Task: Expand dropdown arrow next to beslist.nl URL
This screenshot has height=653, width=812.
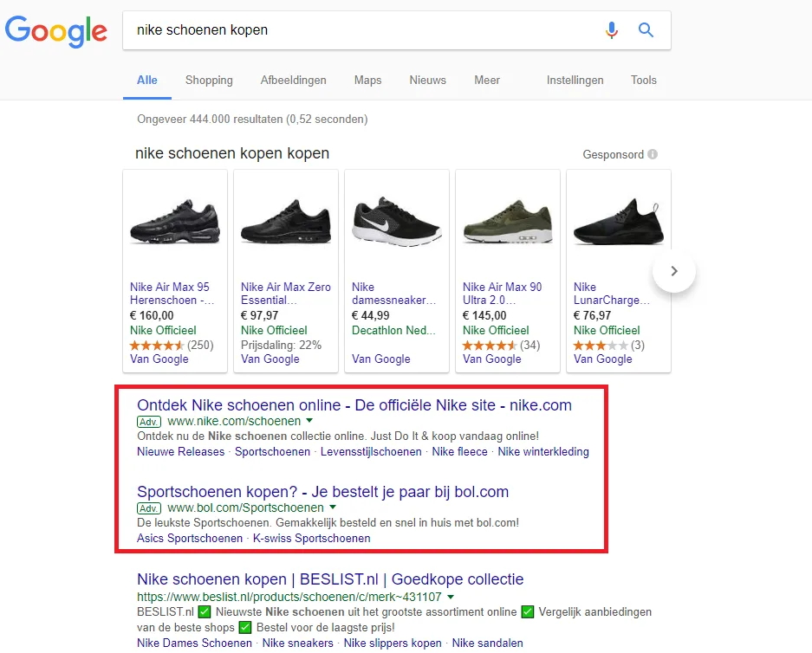Action: click(x=451, y=596)
